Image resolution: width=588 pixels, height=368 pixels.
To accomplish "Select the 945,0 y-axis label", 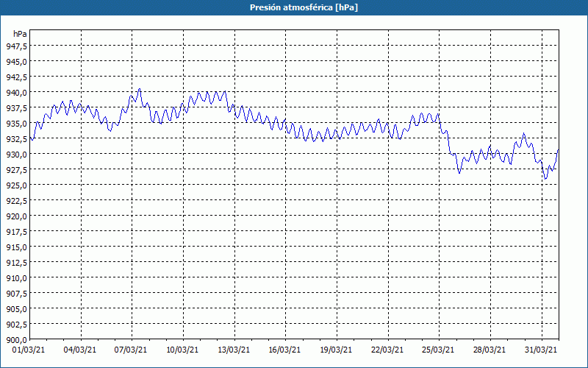I will coord(16,61).
